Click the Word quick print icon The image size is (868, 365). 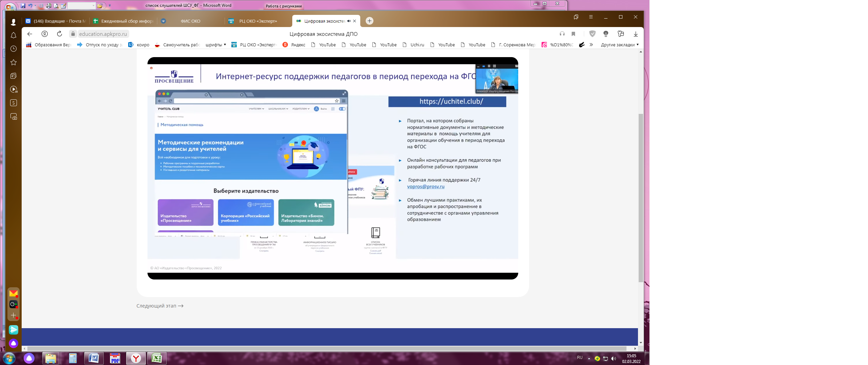click(49, 6)
